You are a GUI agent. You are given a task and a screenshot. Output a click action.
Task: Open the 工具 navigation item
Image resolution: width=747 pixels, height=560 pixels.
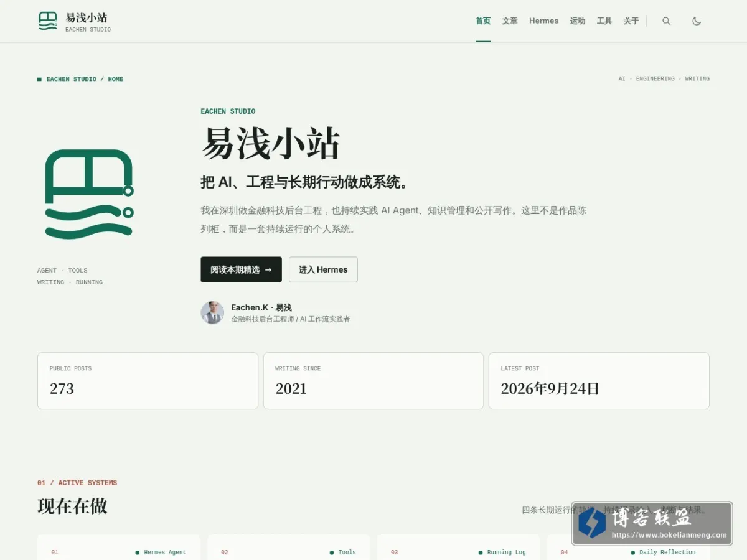(x=604, y=21)
